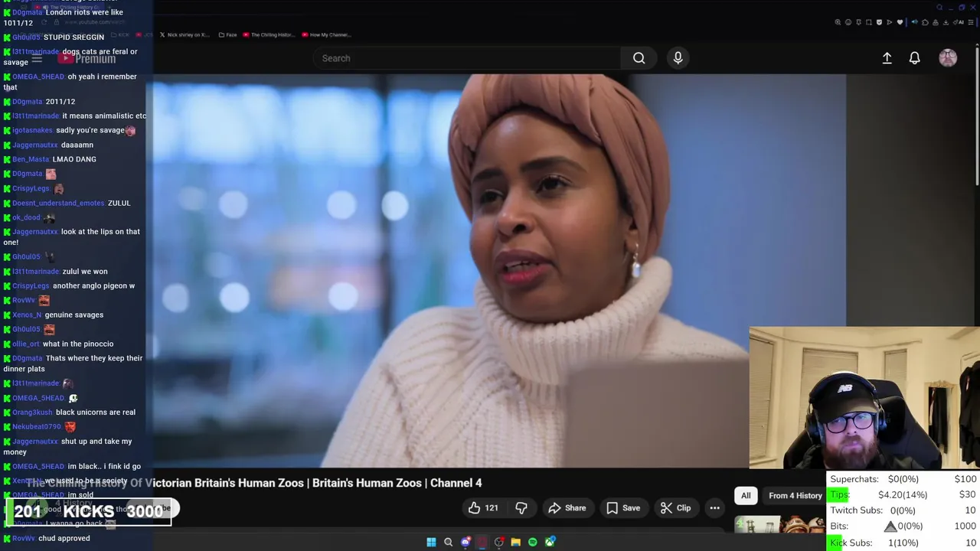The width and height of the screenshot is (980, 551).
Task: Open the Discord taskbar icon
Action: (x=465, y=543)
